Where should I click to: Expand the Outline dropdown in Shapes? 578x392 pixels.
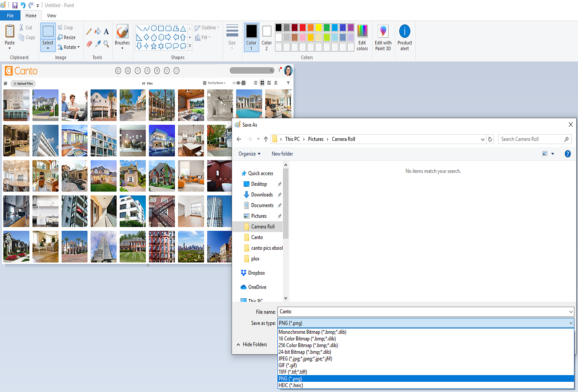tap(217, 27)
